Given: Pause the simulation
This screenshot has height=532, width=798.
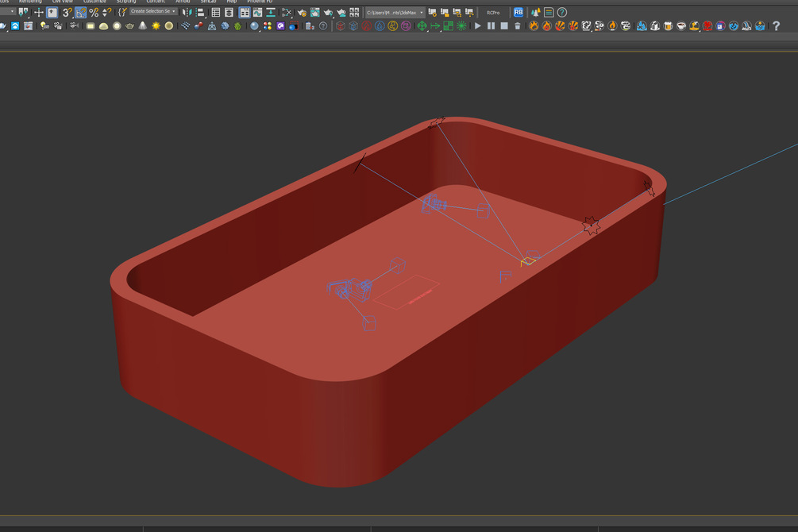Looking at the screenshot, I should click(491, 26).
